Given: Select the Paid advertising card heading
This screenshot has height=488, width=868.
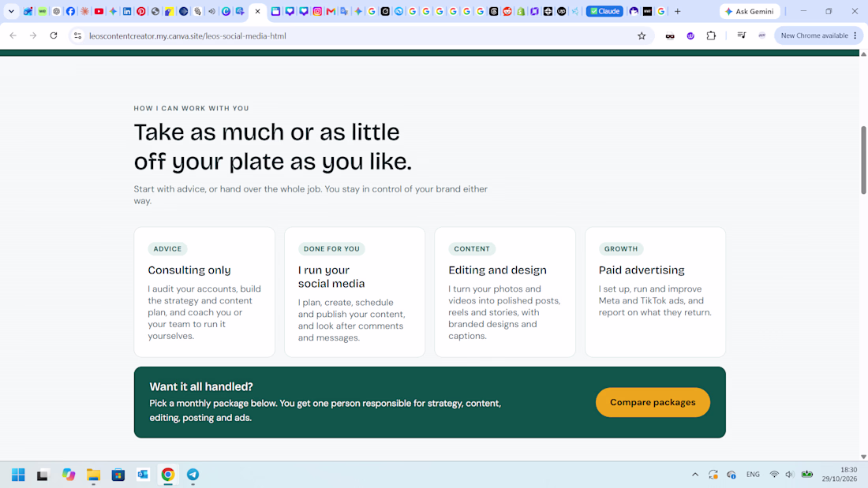Looking at the screenshot, I should pyautogui.click(x=642, y=270).
